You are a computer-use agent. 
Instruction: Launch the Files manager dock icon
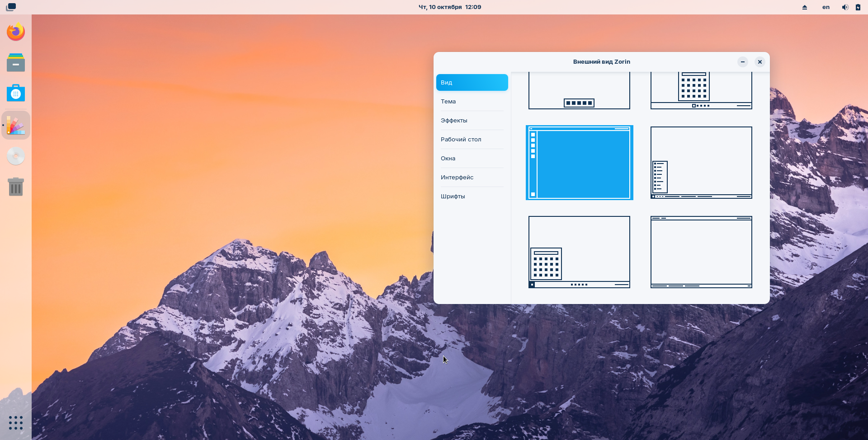[16, 62]
